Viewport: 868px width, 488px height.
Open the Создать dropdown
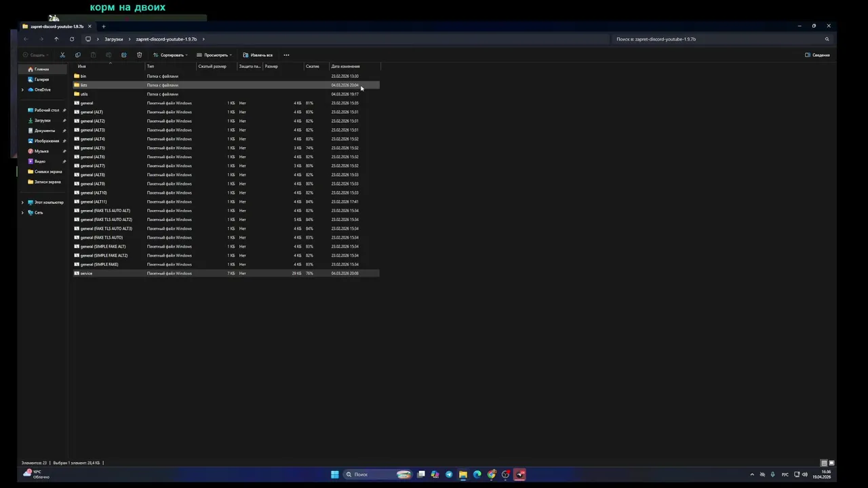[35, 55]
